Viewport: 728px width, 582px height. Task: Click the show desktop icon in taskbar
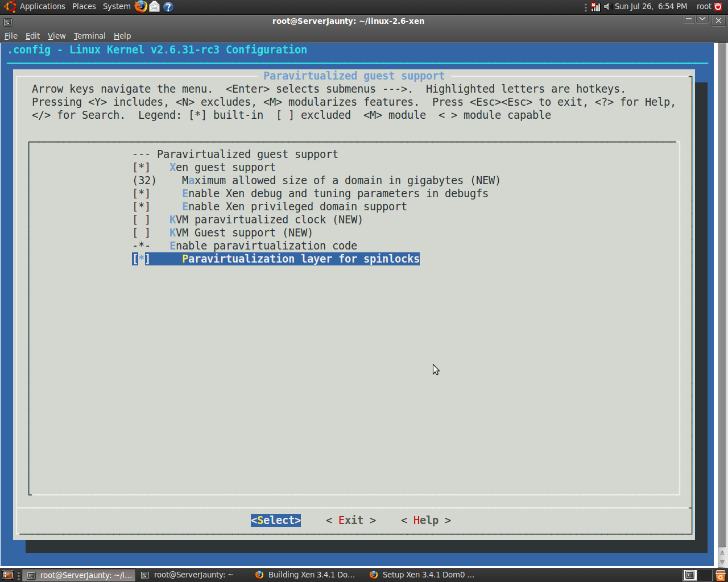(x=7, y=575)
